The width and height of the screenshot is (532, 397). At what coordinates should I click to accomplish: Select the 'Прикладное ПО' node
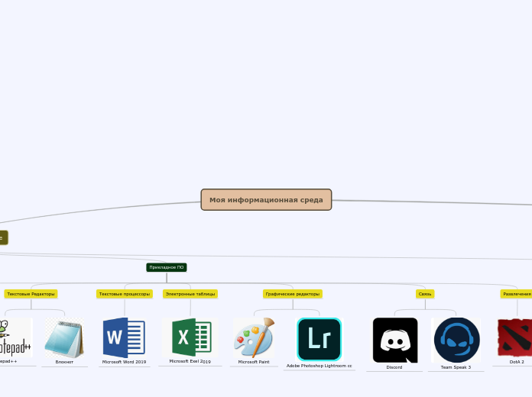(166, 267)
